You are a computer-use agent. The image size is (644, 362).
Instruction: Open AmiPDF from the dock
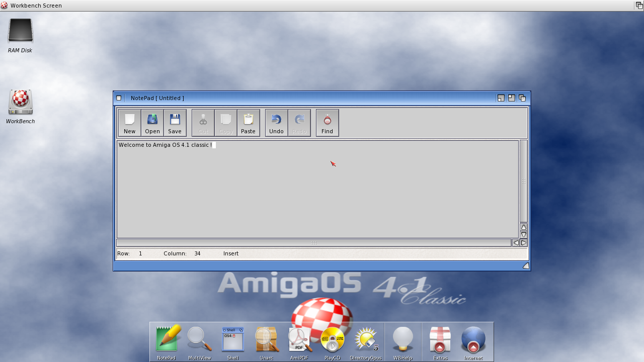(x=299, y=343)
